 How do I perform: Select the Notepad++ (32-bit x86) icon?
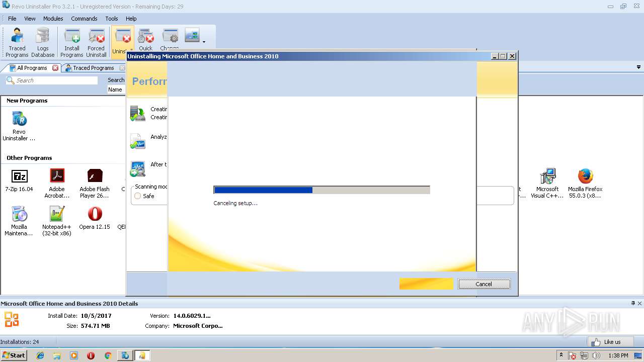57,221
